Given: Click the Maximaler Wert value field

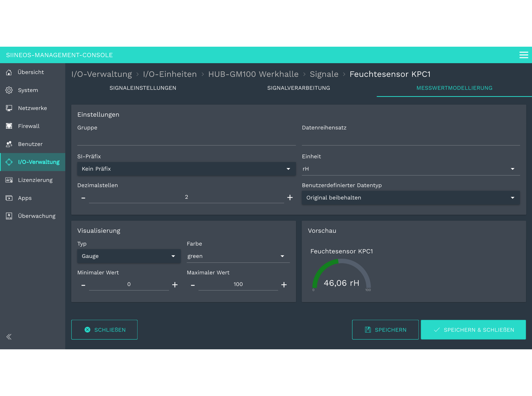Looking at the screenshot, I should click(238, 284).
